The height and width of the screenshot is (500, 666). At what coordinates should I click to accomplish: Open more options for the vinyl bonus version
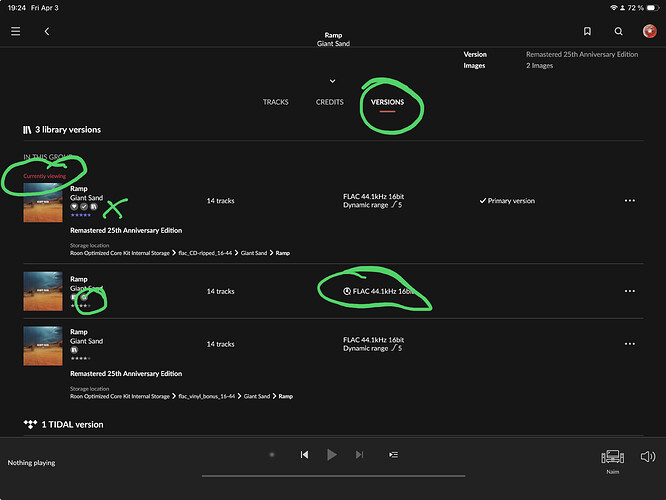pyautogui.click(x=630, y=344)
